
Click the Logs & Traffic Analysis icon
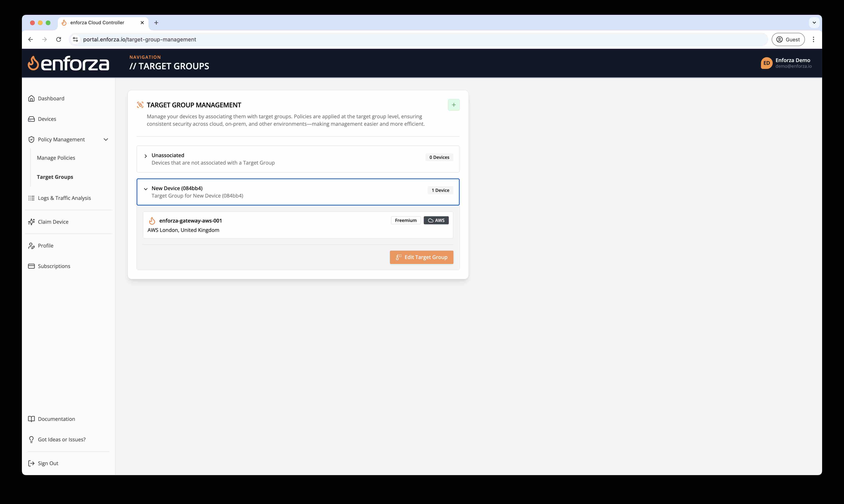(31, 197)
